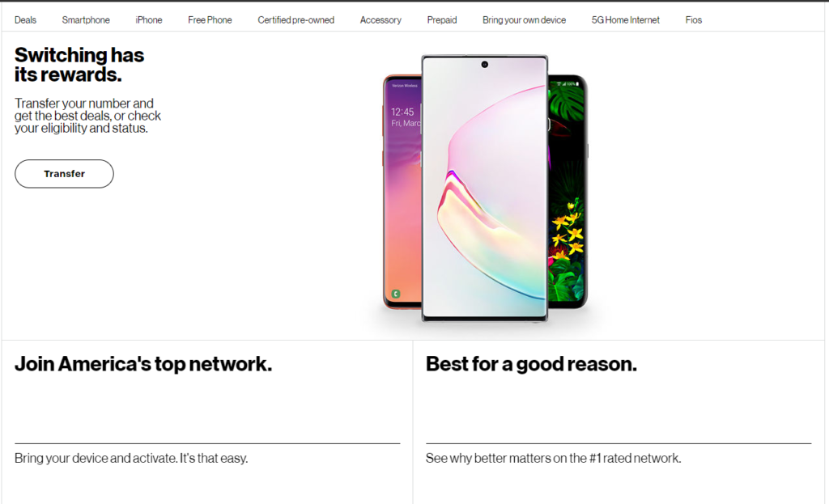Image resolution: width=829 pixels, height=504 pixels.
Task: Open the Smartphone category
Action: pyautogui.click(x=86, y=19)
